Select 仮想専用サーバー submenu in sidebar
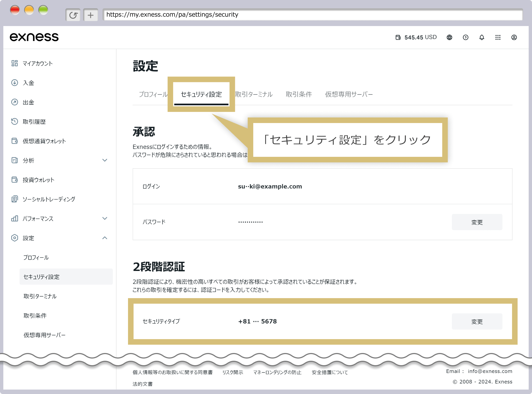This screenshot has height=394, width=532. [x=45, y=335]
